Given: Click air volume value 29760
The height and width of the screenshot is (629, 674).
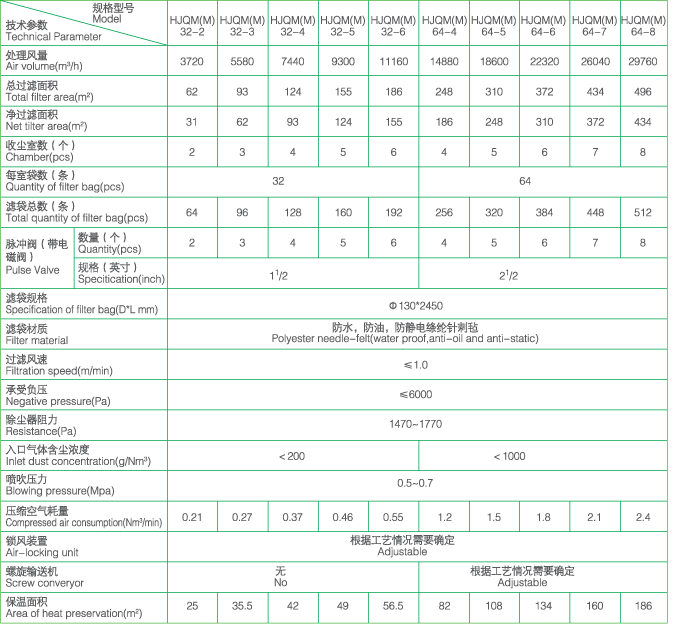Looking at the screenshot, I should pos(643,61).
